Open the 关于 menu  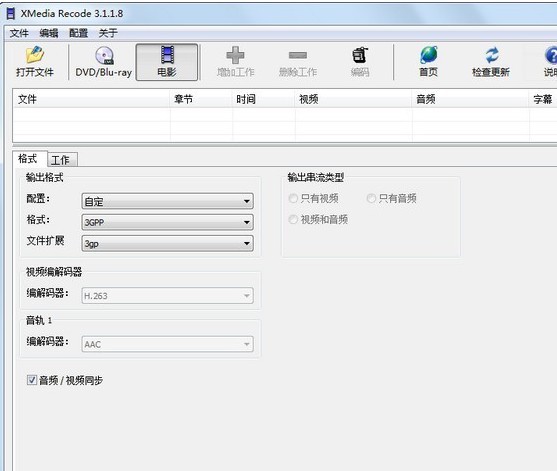tap(108, 33)
